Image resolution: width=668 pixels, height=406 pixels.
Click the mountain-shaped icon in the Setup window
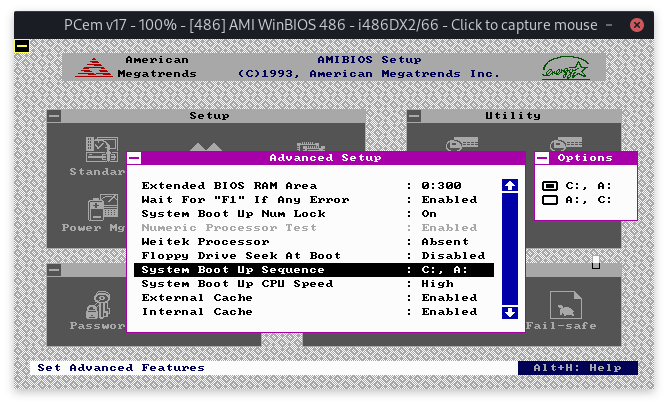click(206, 147)
